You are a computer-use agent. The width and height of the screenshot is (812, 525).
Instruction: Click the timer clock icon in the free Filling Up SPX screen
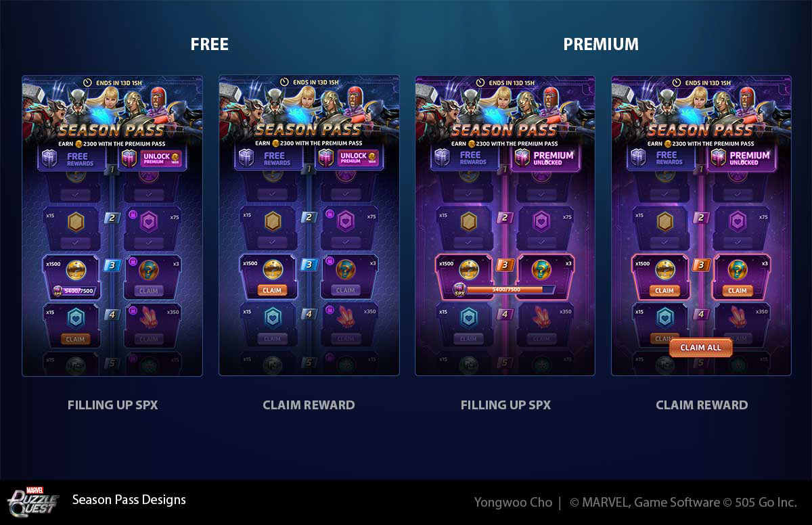(87, 82)
